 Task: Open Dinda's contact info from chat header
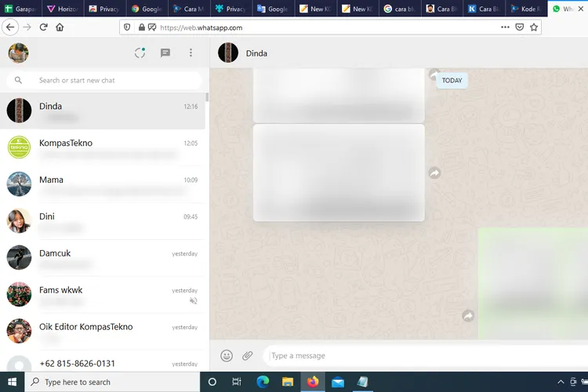coord(256,53)
